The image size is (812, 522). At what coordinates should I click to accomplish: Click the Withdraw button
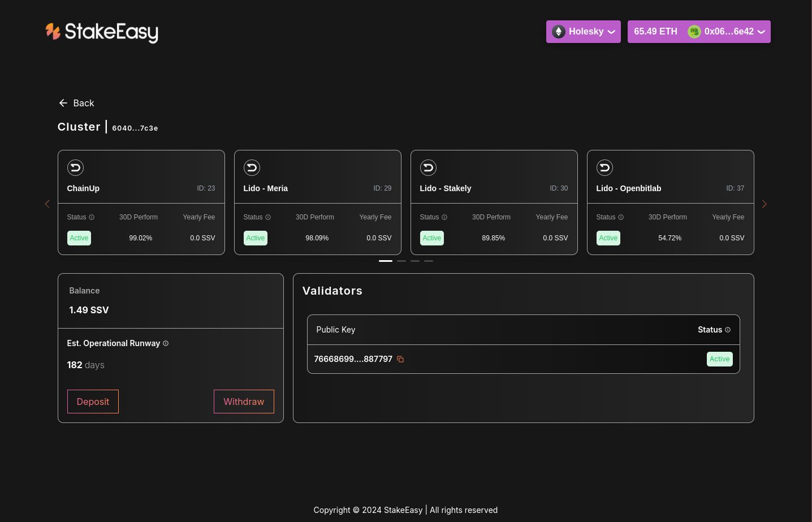244,402
